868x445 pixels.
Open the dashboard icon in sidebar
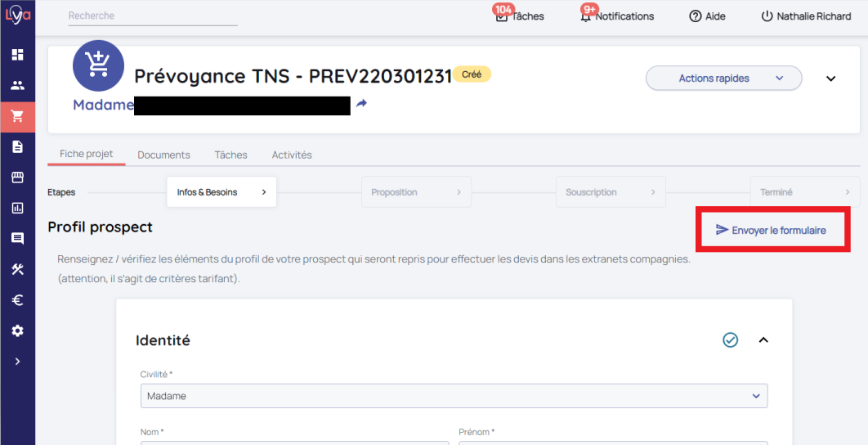pos(17,55)
